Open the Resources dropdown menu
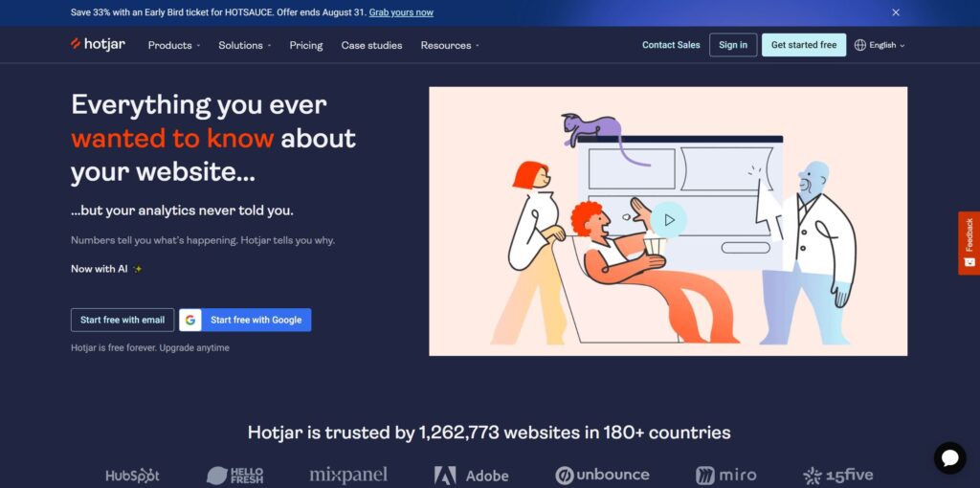This screenshot has width=980, height=488. (450, 45)
